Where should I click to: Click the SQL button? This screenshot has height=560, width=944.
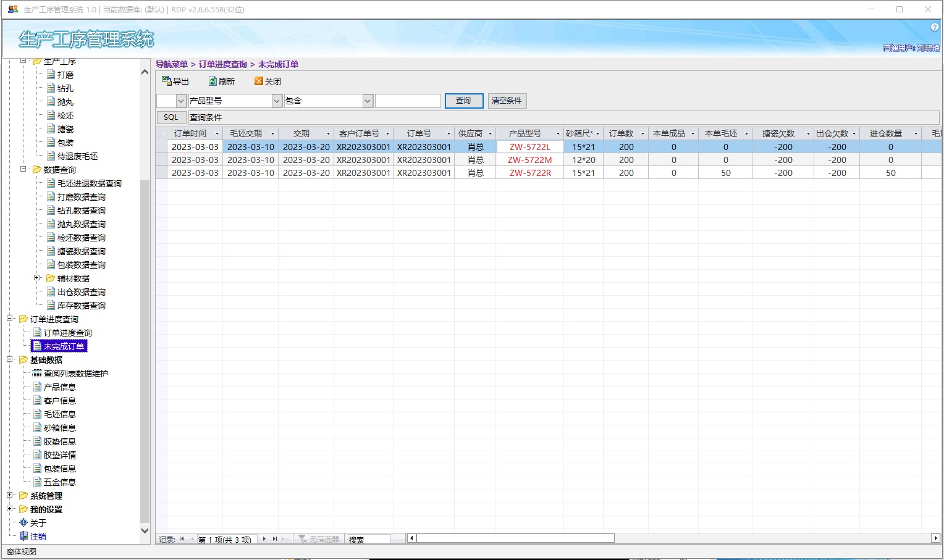pos(171,117)
